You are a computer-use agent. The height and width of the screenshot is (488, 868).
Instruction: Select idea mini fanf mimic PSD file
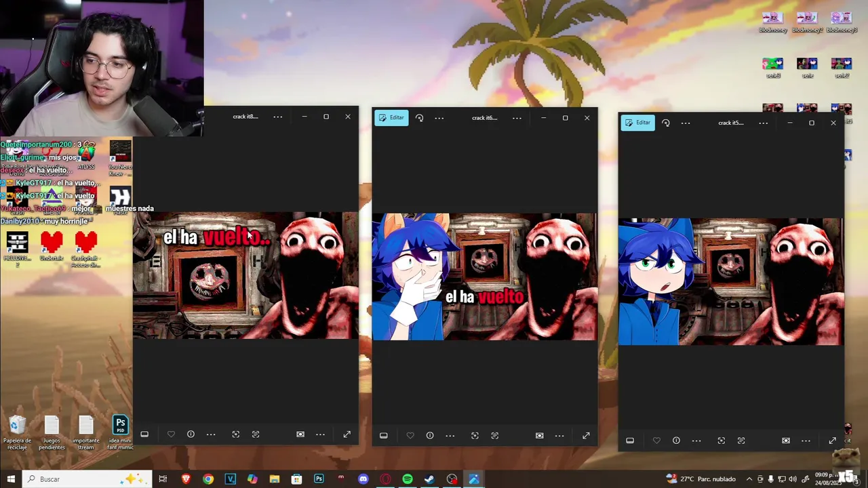tap(120, 433)
